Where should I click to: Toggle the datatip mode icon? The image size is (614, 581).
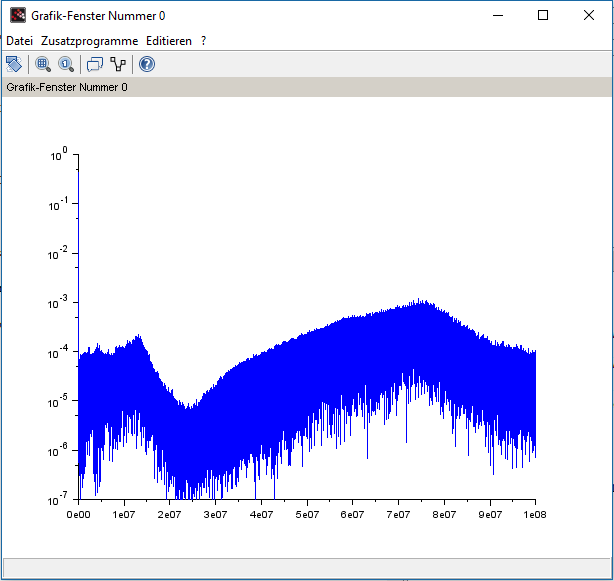pos(95,64)
